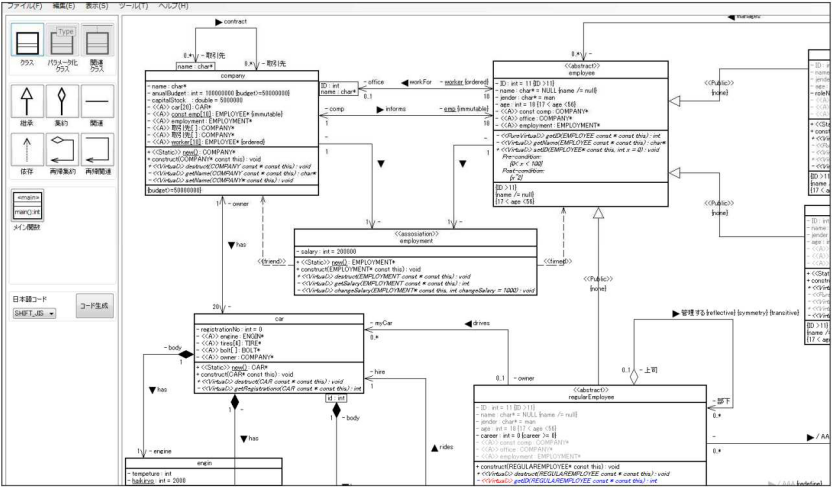Open the ヘルプ(H) menu

[173, 6]
